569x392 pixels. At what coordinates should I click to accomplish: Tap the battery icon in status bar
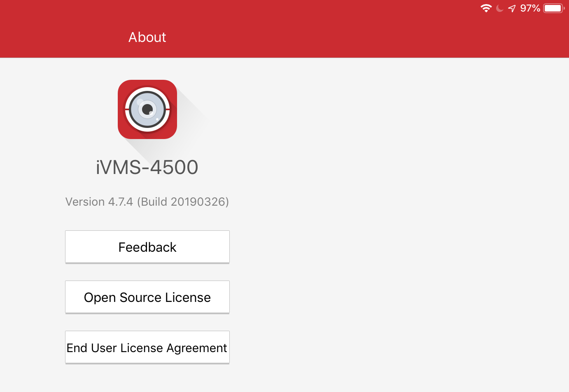(553, 8)
